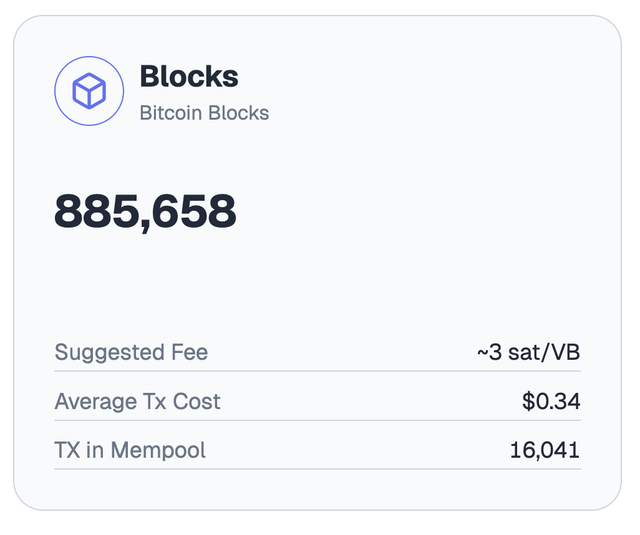
Task: Click the dollar sign in $0.34
Action: pyautogui.click(x=528, y=402)
